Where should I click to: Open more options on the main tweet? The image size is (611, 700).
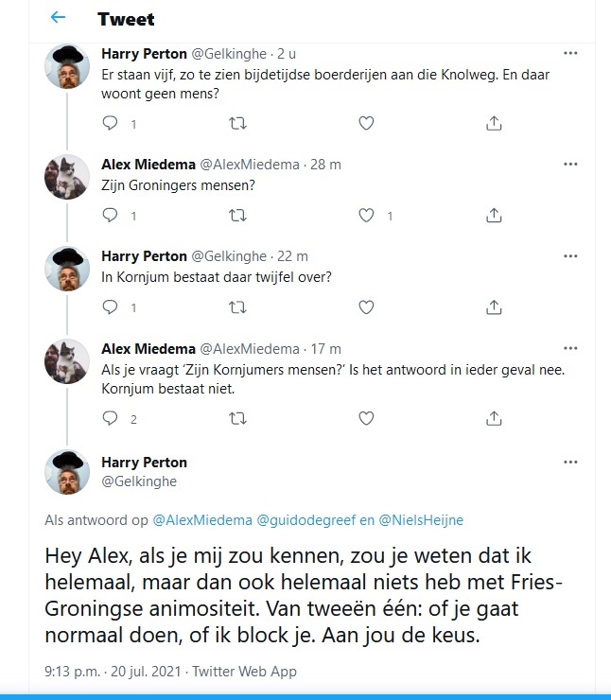pyautogui.click(x=570, y=463)
